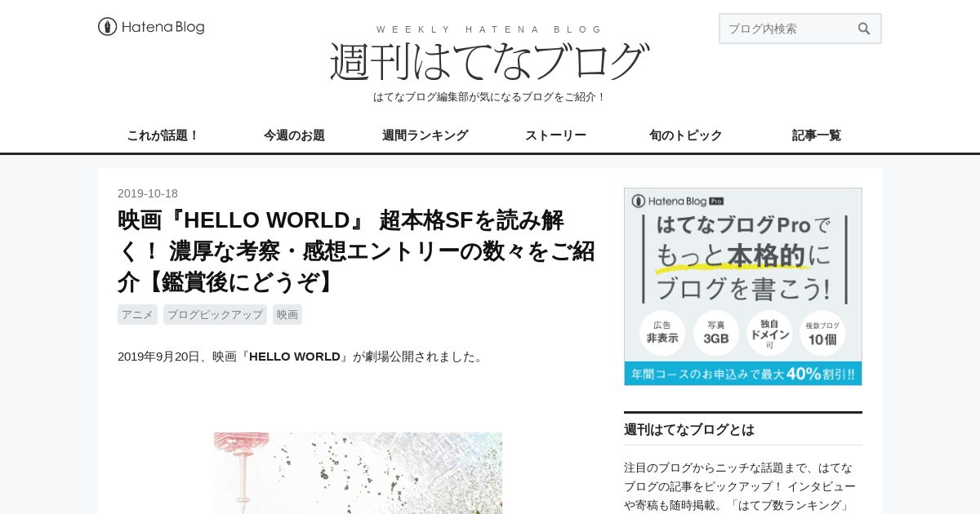Click the 2019-10-18 date link
This screenshot has height=514, width=980.
point(148,193)
